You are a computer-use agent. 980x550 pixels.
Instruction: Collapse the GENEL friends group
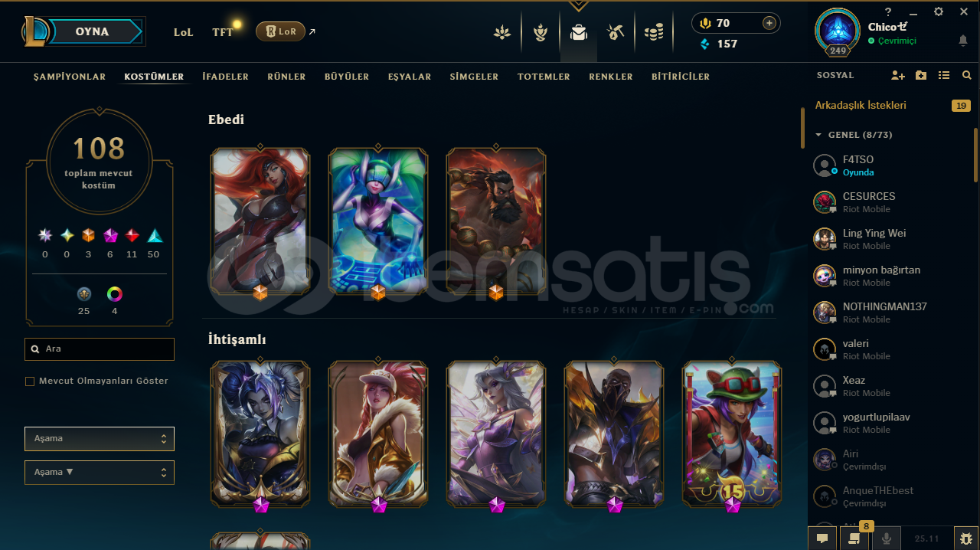(x=818, y=135)
